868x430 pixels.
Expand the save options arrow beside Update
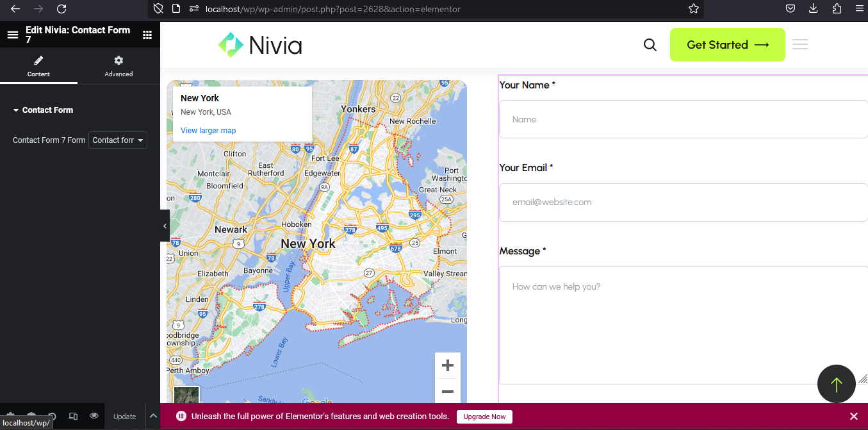[153, 416]
